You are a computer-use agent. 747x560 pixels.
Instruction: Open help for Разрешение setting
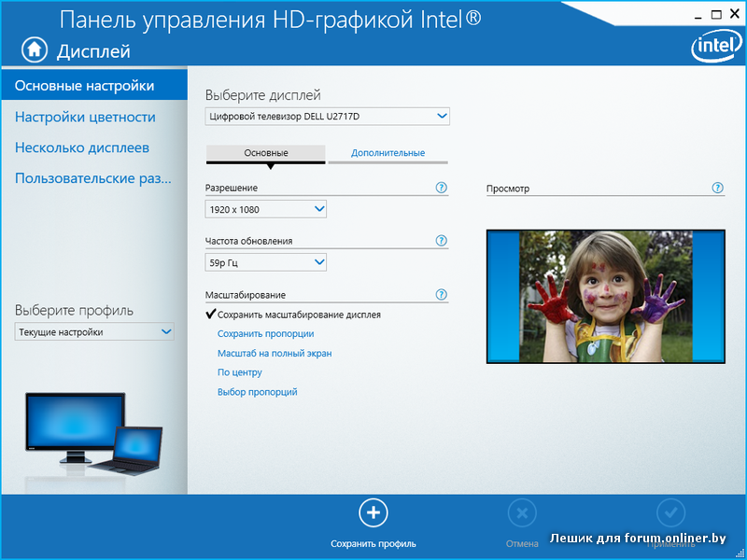click(x=442, y=188)
